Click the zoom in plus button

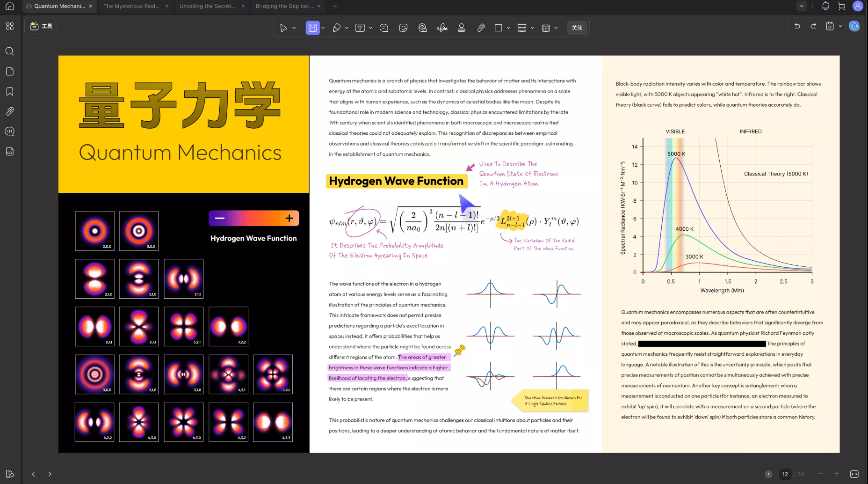[837, 474]
